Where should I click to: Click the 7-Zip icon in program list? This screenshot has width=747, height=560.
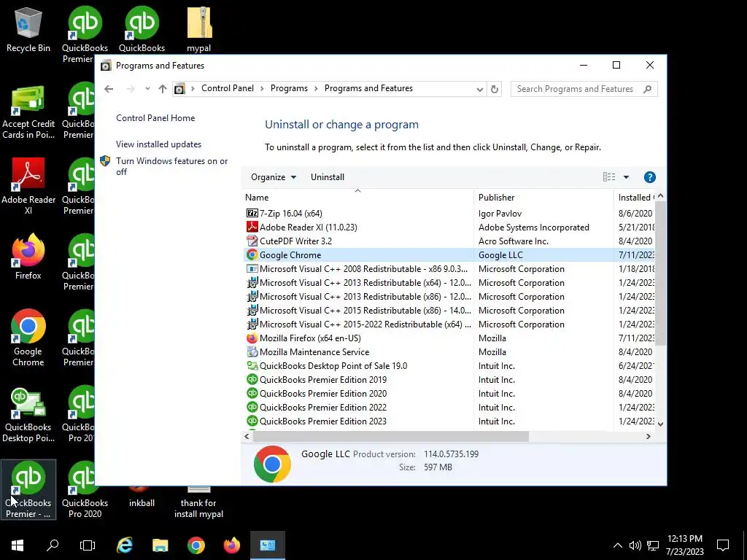pos(252,214)
